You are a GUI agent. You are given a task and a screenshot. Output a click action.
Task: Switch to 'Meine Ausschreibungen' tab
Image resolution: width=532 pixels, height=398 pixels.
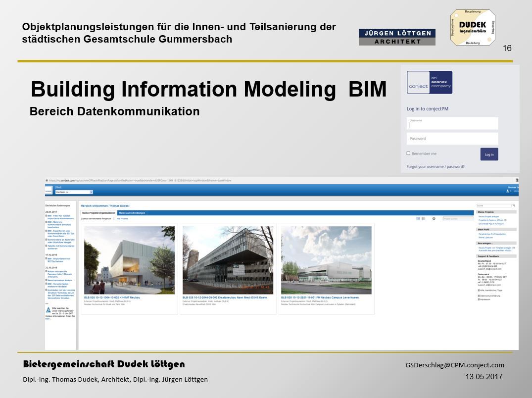pyautogui.click(x=132, y=213)
